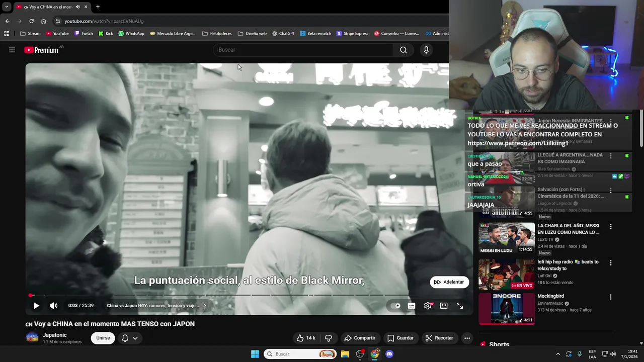Open WhatsApp bookmark
644x362 pixels.
point(131,34)
